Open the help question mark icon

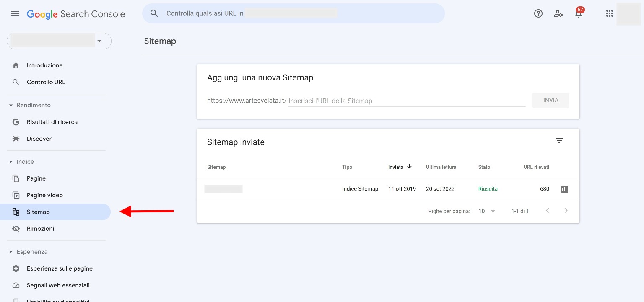[x=538, y=13]
